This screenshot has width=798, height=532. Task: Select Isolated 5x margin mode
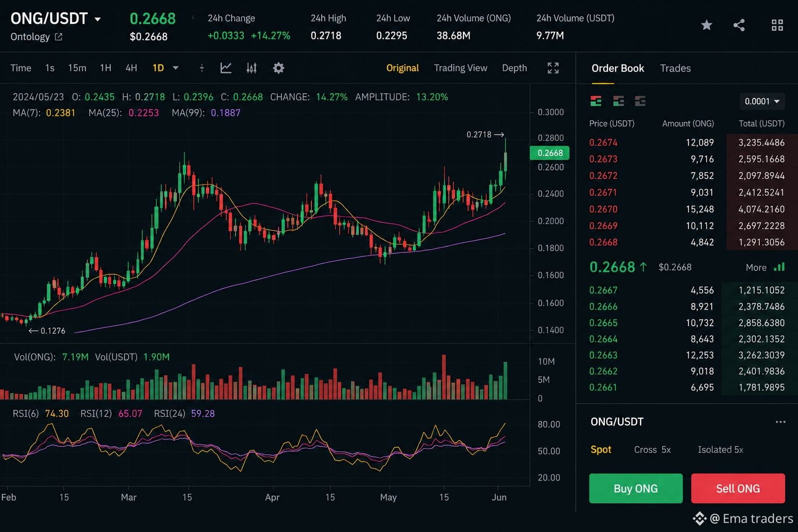click(721, 449)
